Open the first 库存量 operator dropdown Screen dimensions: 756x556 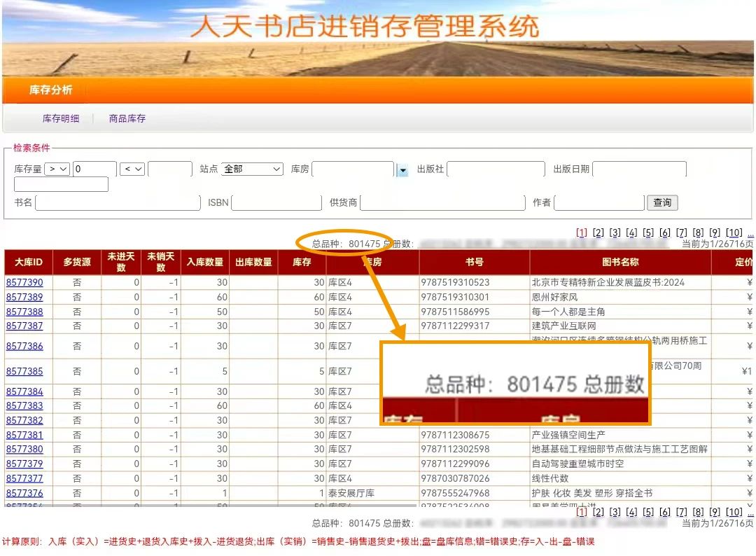(x=57, y=169)
